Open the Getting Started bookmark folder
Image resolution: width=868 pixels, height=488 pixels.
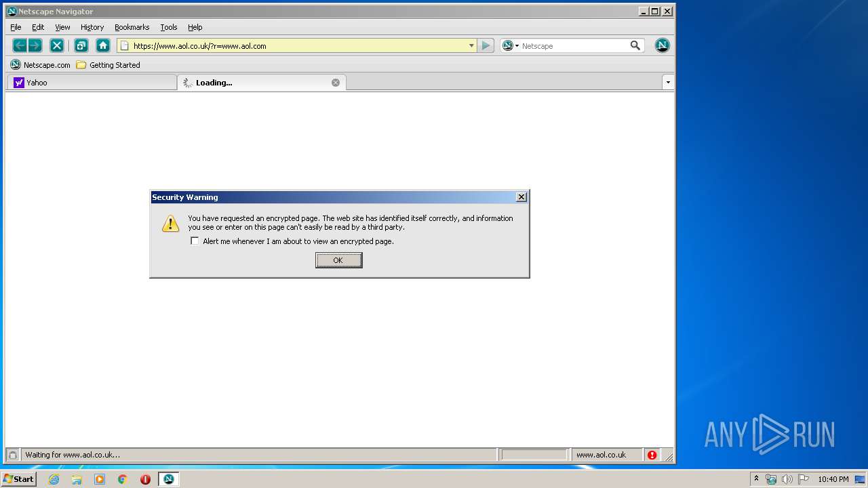[x=108, y=65]
